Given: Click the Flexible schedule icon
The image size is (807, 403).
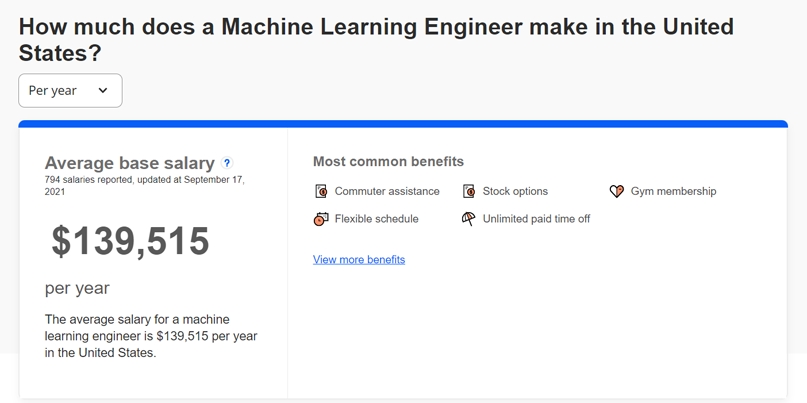Looking at the screenshot, I should coord(321,219).
